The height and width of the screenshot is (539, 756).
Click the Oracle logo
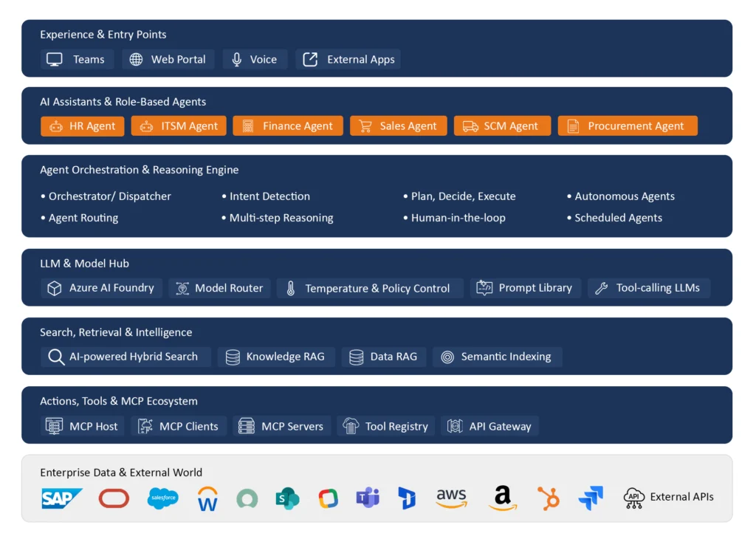pyautogui.click(x=114, y=498)
